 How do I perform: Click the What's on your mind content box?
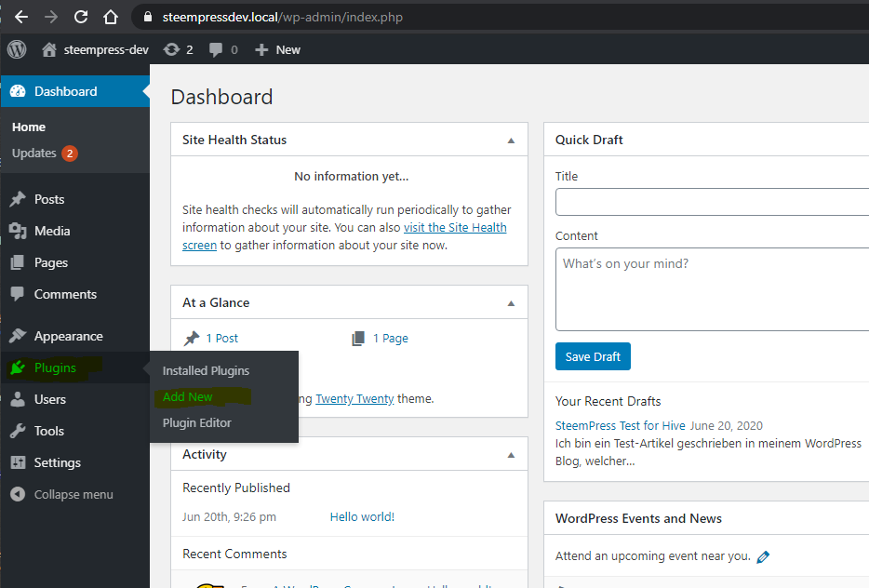click(712, 289)
